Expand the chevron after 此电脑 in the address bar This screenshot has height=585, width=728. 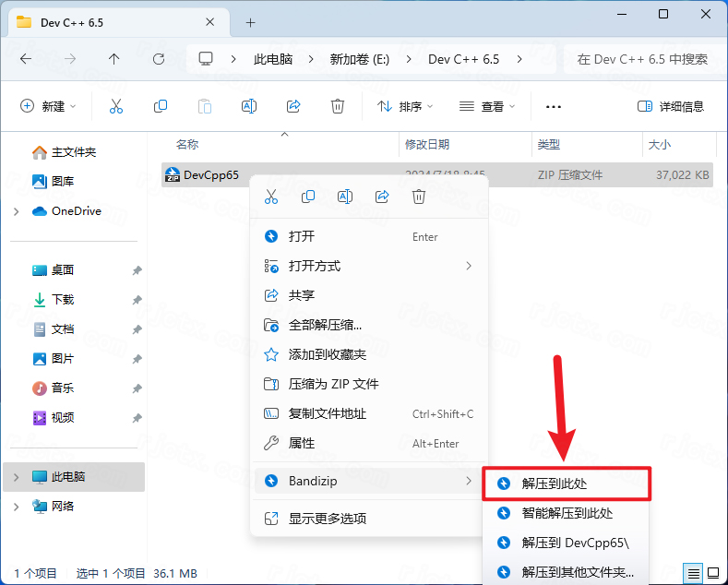(x=311, y=59)
